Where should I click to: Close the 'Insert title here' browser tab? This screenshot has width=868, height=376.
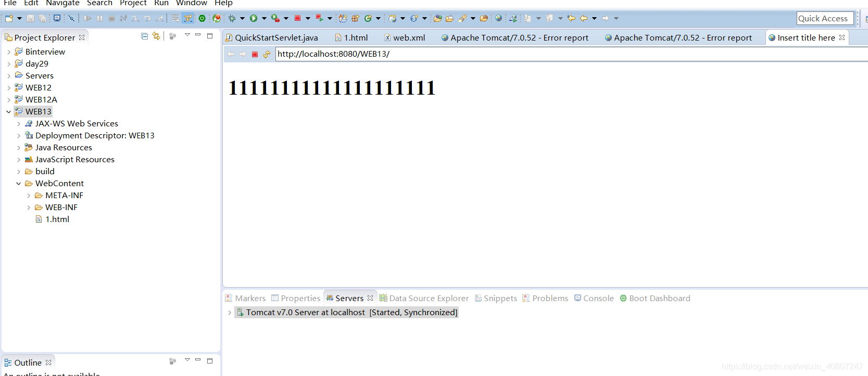pos(842,37)
